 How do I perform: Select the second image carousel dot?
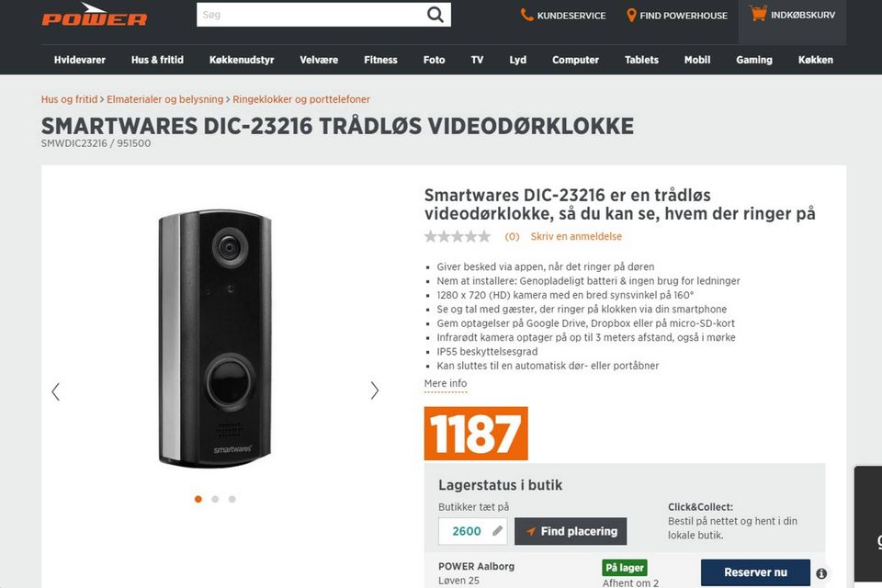pos(215,499)
